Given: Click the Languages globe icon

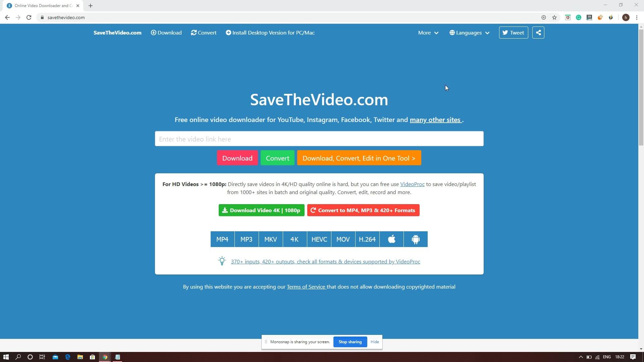Looking at the screenshot, I should [x=451, y=32].
